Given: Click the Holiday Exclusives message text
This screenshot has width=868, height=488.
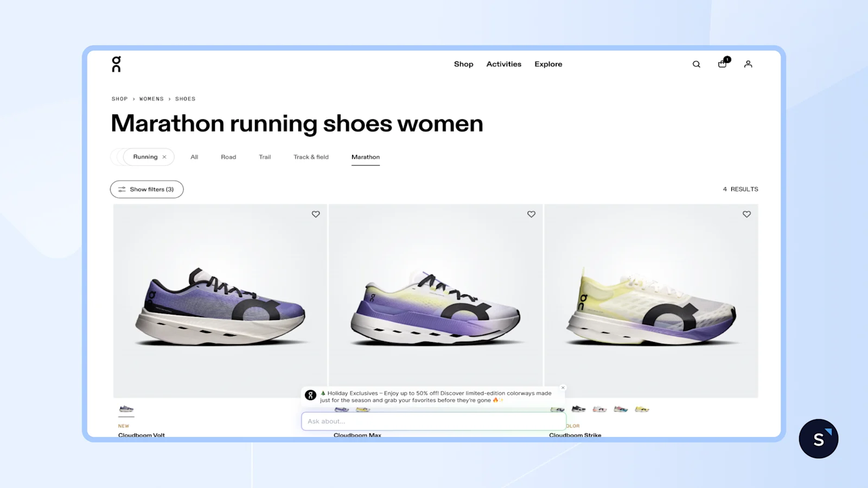Looking at the screenshot, I should (x=436, y=397).
